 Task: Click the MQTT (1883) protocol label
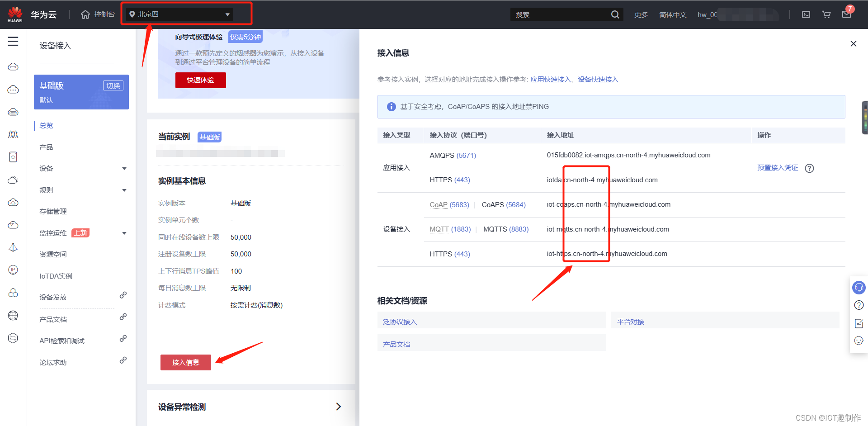(x=450, y=229)
